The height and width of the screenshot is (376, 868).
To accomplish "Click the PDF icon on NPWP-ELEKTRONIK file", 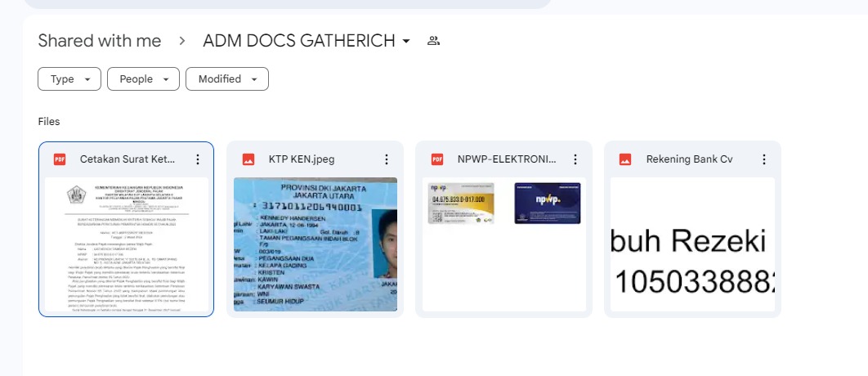I will (437, 159).
